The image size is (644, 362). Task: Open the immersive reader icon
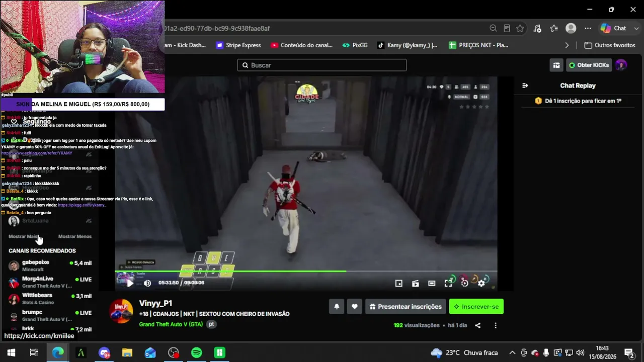pos(507,28)
